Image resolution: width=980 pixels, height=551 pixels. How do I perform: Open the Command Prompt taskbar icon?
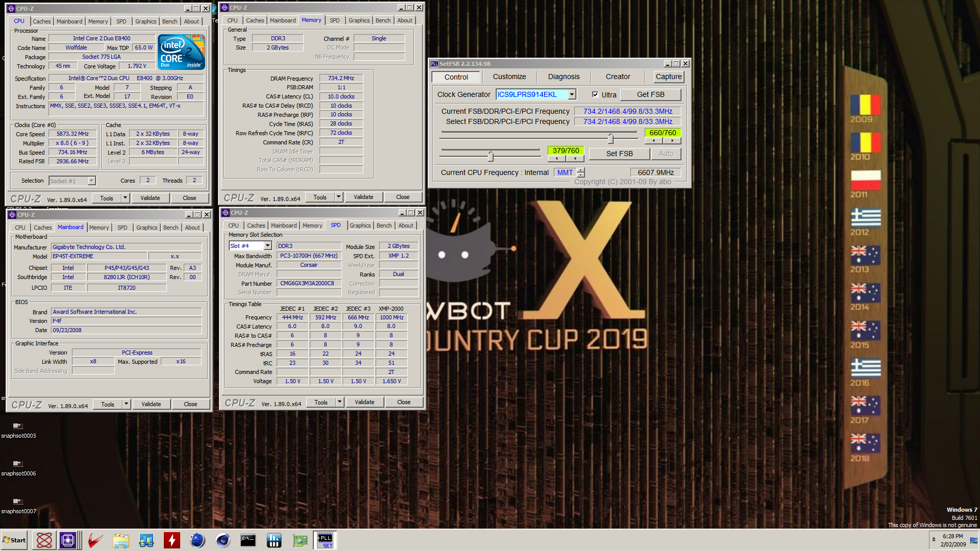248,540
